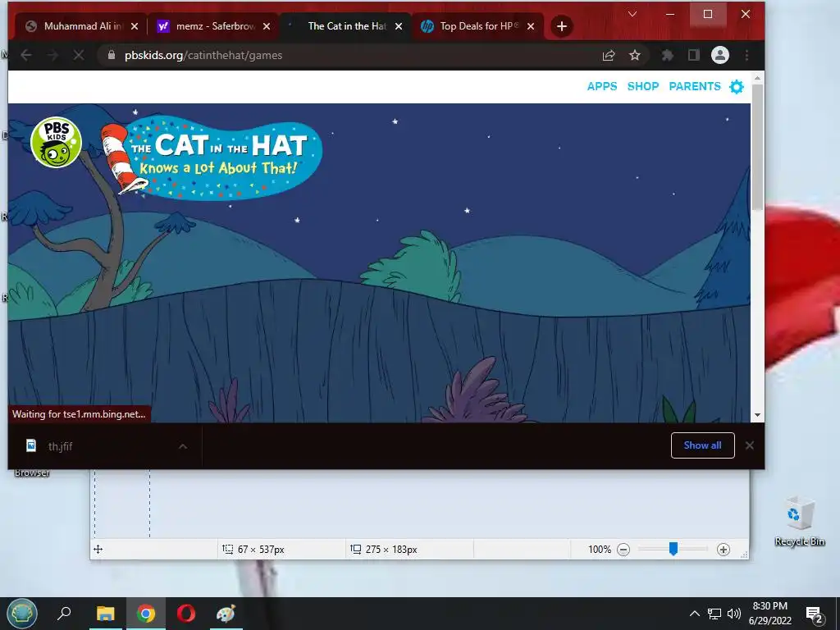This screenshot has height=630, width=840.
Task: Launch Opera from the taskbar
Action: click(x=186, y=614)
